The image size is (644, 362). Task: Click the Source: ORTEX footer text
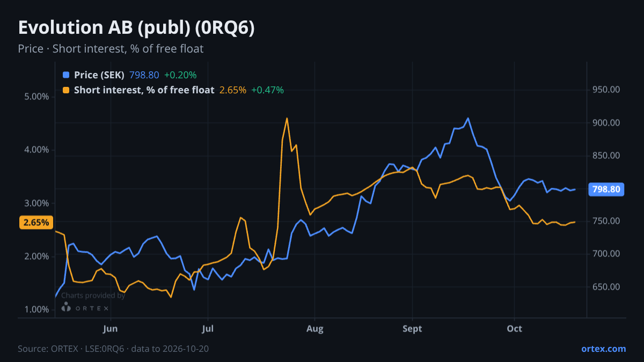pyautogui.click(x=113, y=349)
